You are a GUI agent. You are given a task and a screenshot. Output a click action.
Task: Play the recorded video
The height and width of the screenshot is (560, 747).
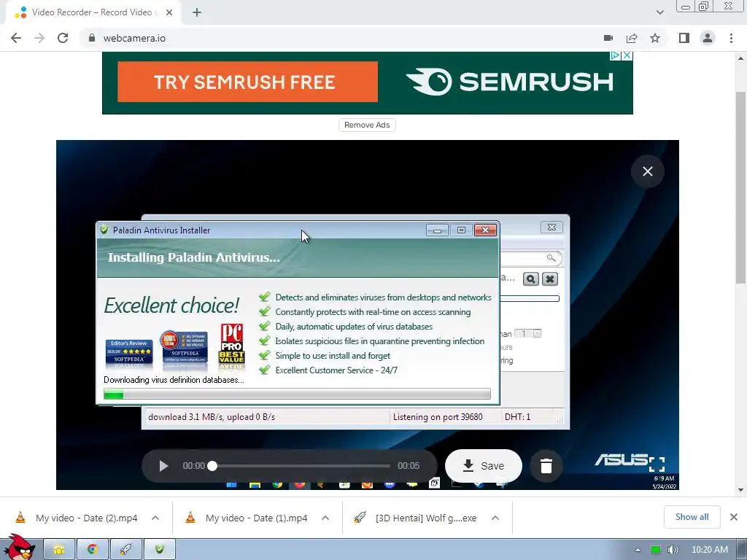pos(163,466)
